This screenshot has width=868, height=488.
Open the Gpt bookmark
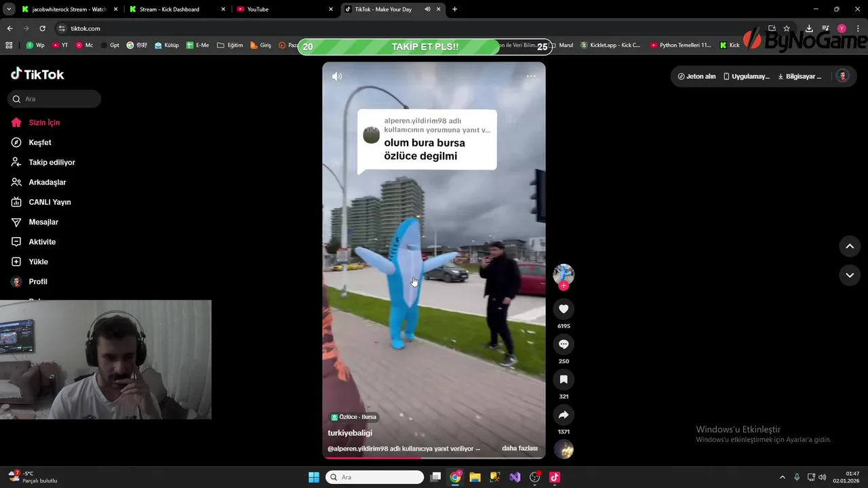coord(110,45)
